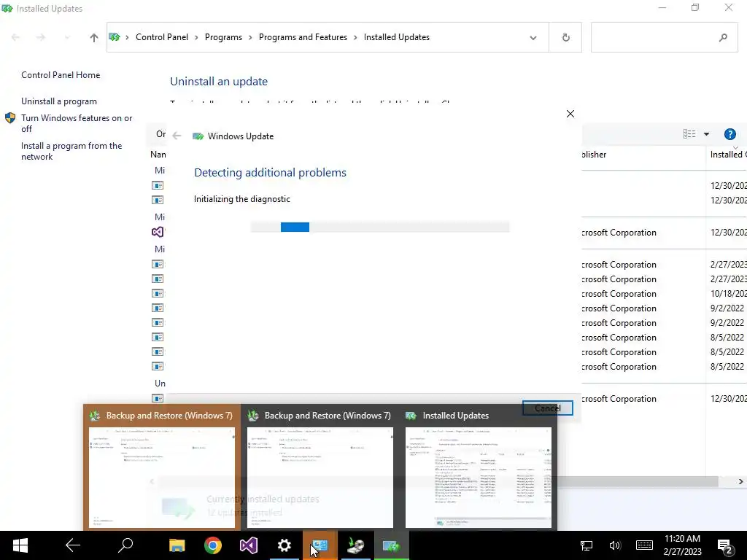Viewport: 747px width, 560px height.
Task: Open Turn Windows features on or off
Action: pos(77,122)
